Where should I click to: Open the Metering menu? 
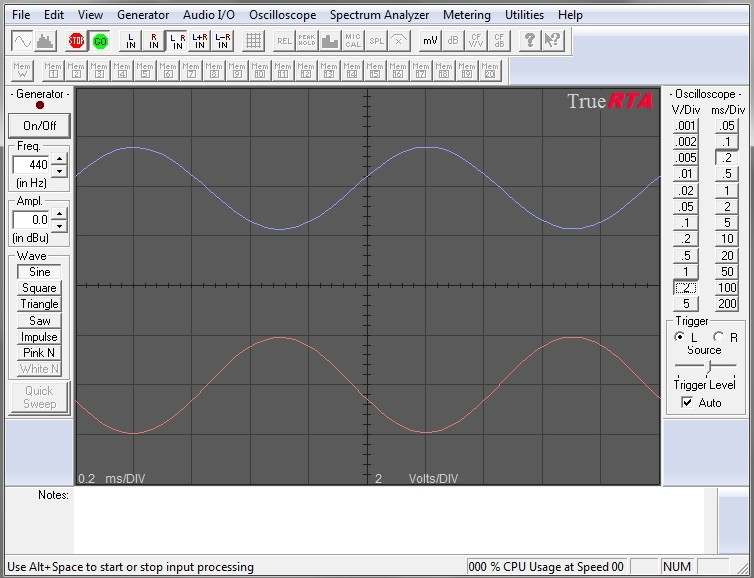pyautogui.click(x=467, y=15)
